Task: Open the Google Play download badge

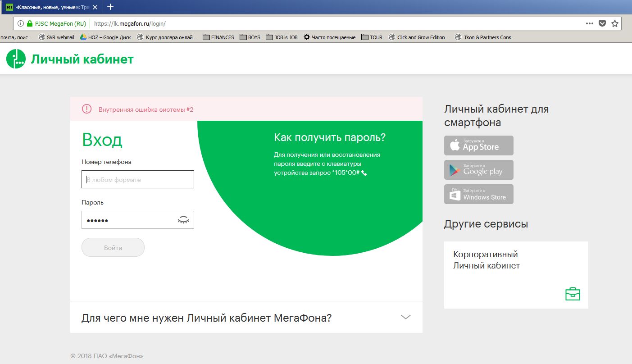Action: point(479,170)
